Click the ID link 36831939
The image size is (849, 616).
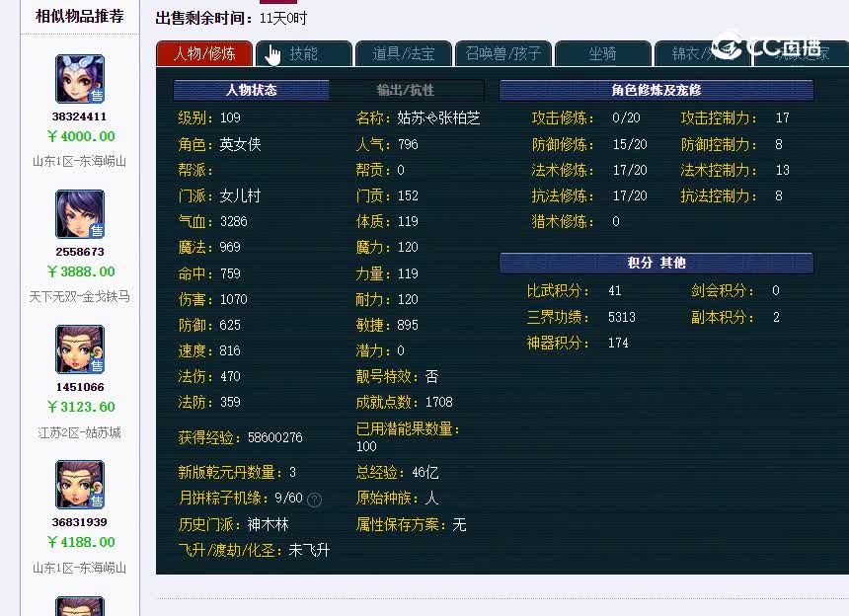[x=79, y=522]
